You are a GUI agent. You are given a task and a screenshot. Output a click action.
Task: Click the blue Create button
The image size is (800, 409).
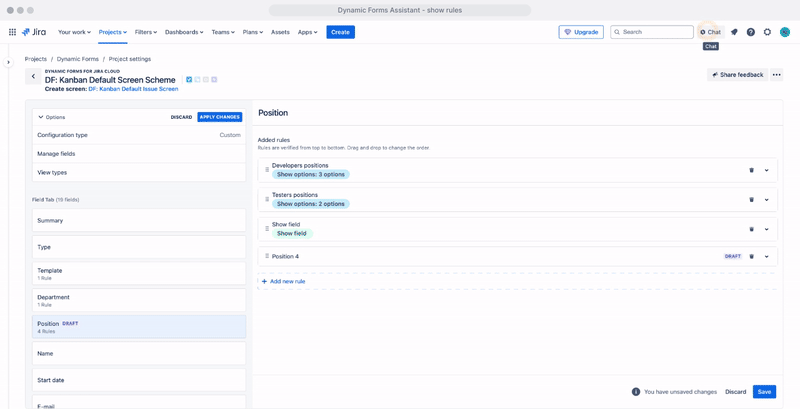point(340,32)
